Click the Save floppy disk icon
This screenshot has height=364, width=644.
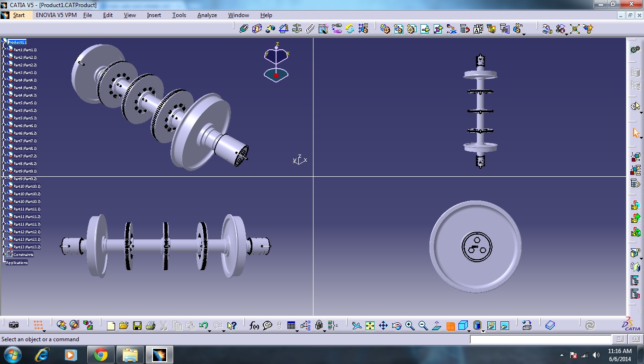[x=137, y=326]
